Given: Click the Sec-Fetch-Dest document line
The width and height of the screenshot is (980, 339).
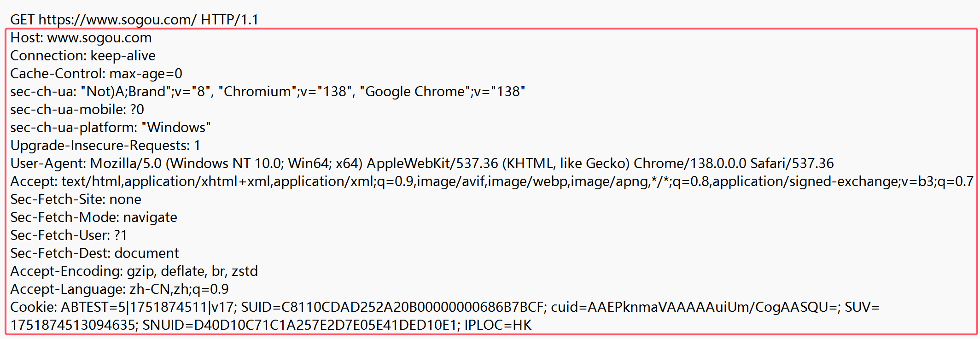Looking at the screenshot, I should pos(94,253).
